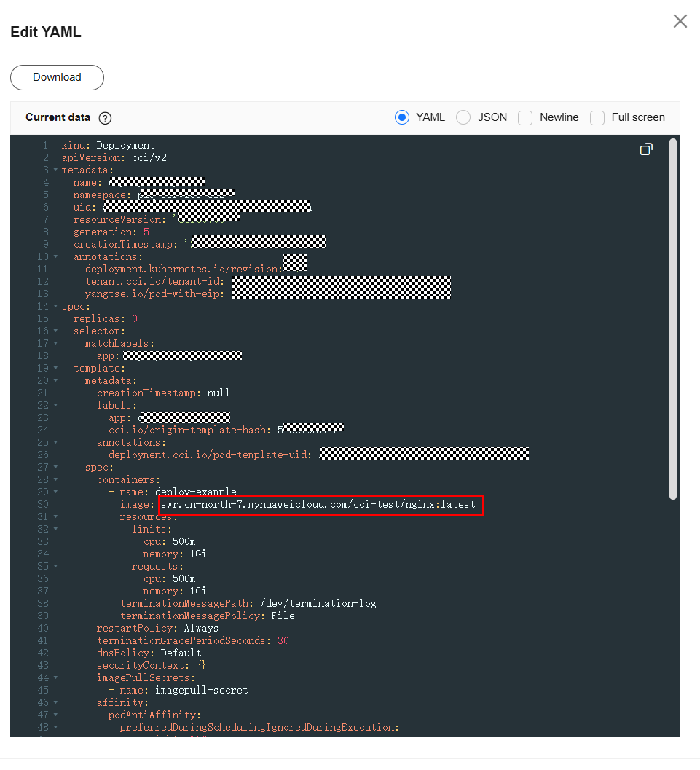
Task: Click the 'resourceVersion' key on line 7
Action: pyautogui.click(x=119, y=219)
